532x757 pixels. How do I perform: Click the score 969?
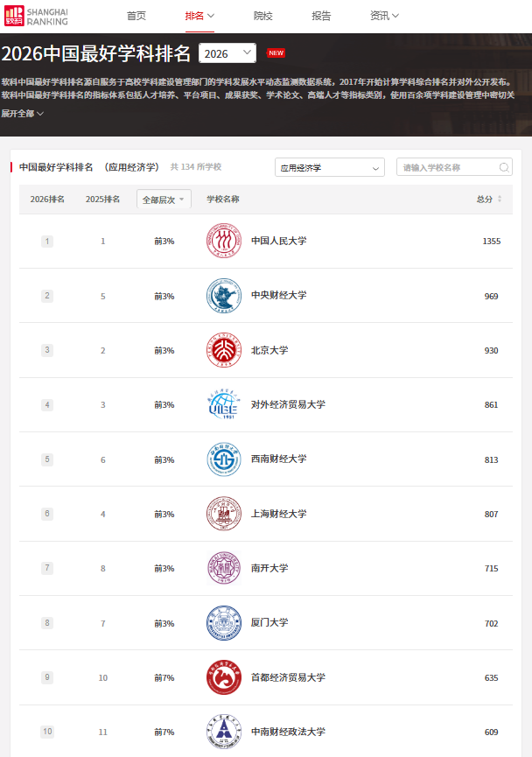point(492,296)
